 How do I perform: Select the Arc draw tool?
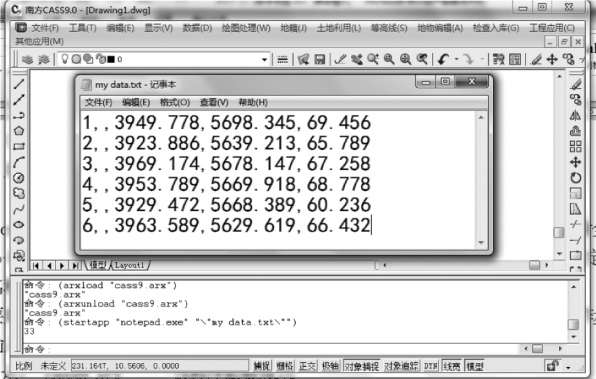point(19,162)
